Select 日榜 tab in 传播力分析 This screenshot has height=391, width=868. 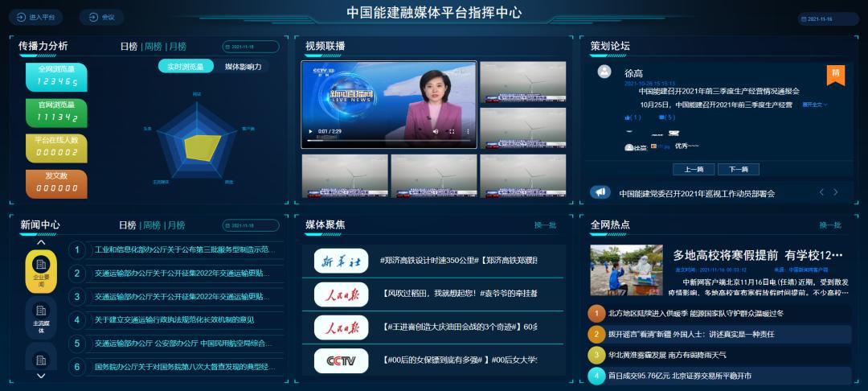129,47
